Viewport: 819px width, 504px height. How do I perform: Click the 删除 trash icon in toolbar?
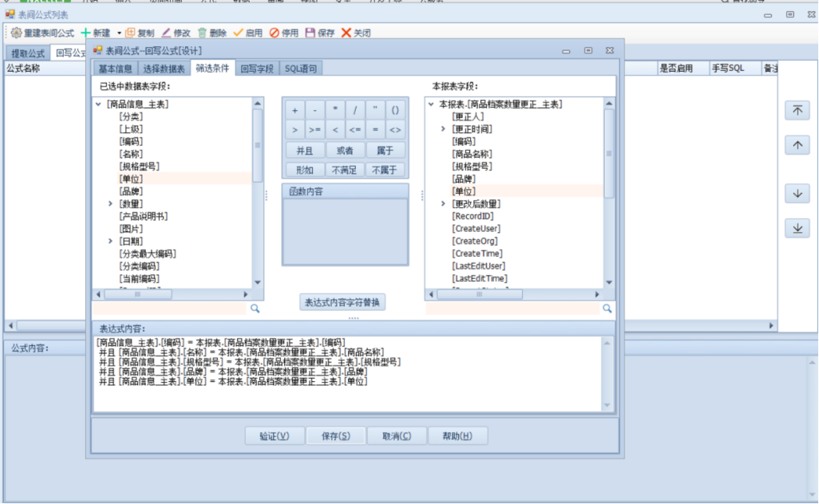pyautogui.click(x=202, y=33)
